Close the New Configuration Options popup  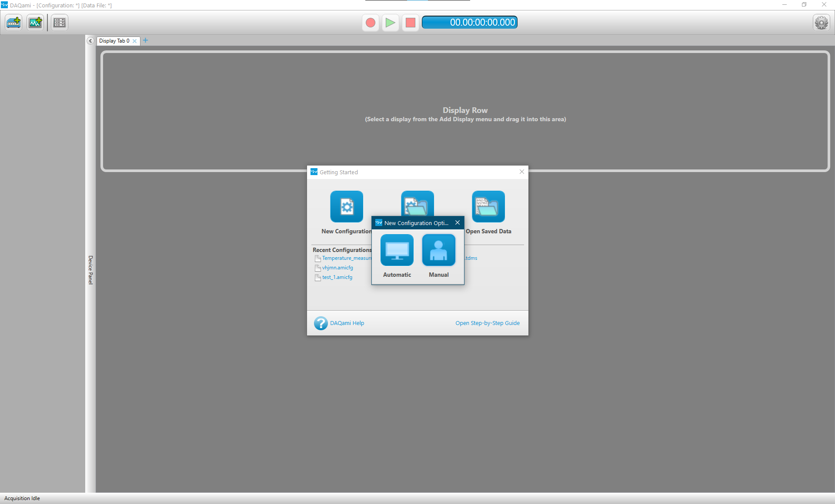point(458,222)
